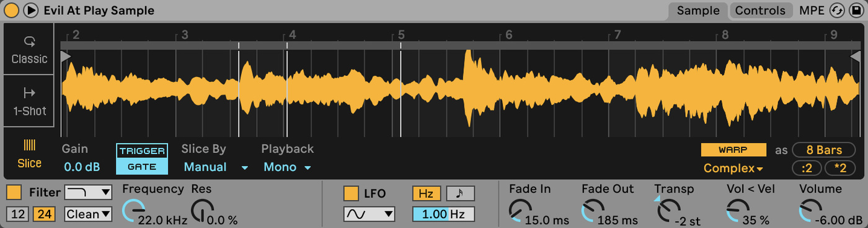
Task: Click bar 6 on the ruler
Action: pos(508,35)
